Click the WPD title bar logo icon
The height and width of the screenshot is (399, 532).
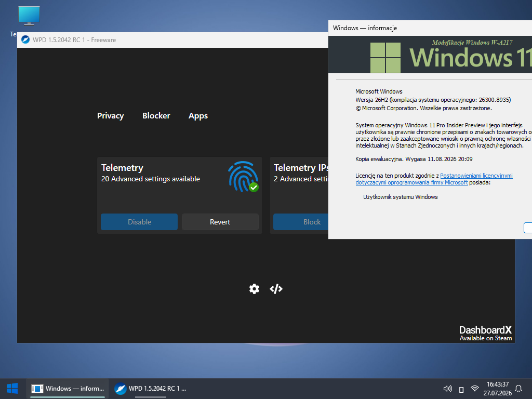25,39
